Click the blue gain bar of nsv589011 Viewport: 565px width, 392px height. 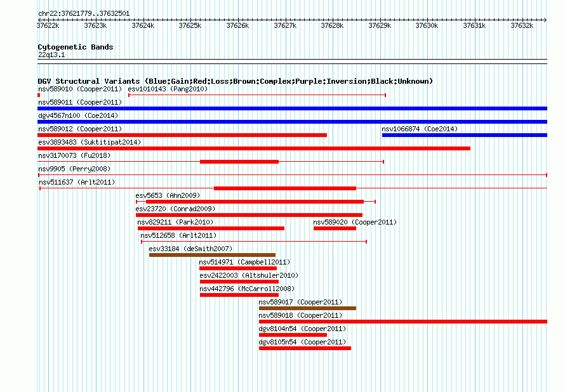tap(292, 108)
